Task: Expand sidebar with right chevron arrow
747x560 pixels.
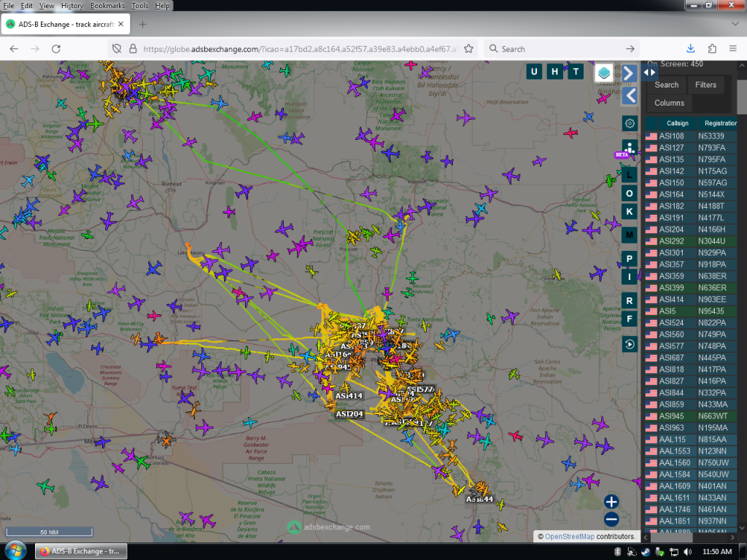Action: (x=630, y=74)
